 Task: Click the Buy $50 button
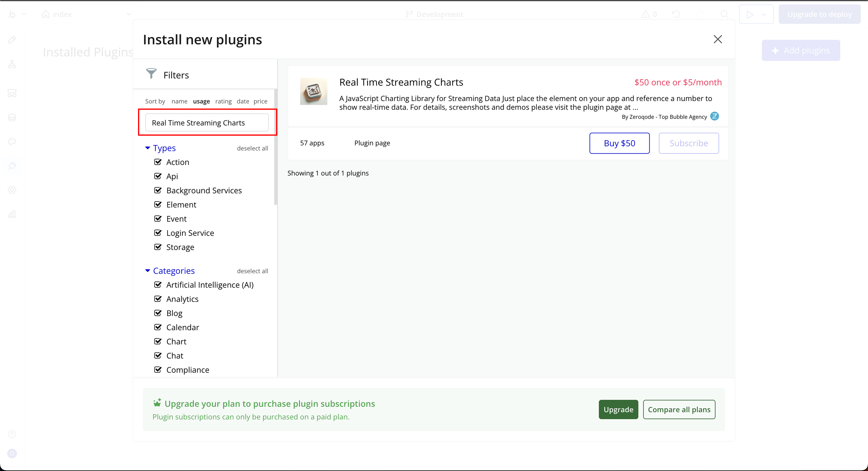click(x=619, y=143)
